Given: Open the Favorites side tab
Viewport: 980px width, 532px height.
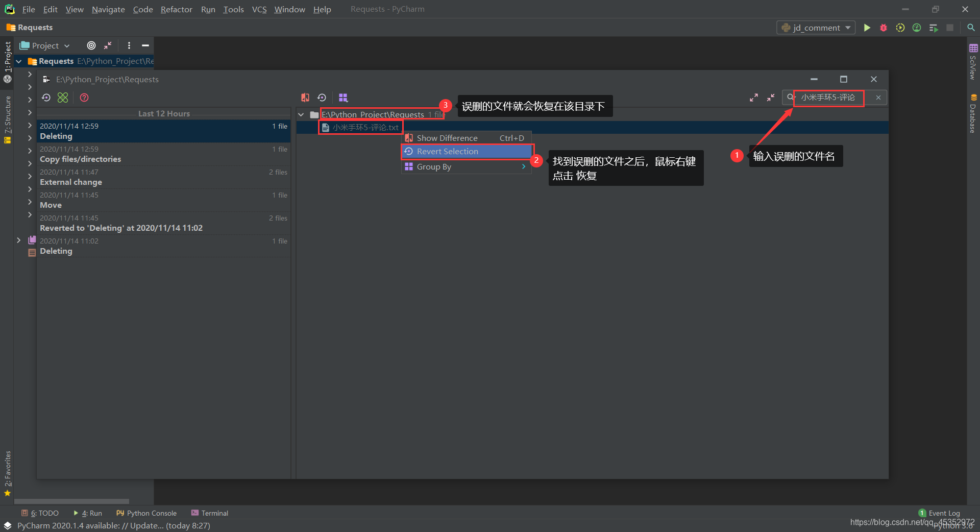Looking at the screenshot, I should [8, 473].
